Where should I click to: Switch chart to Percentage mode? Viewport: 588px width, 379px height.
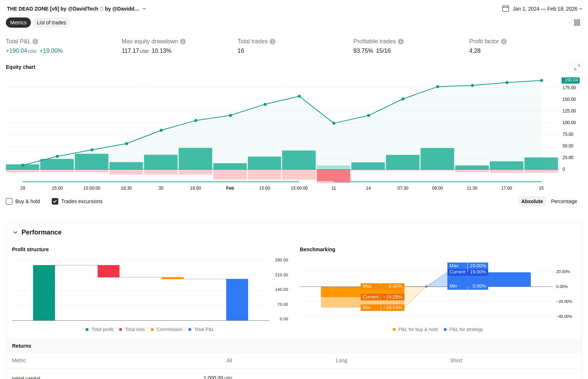pyautogui.click(x=564, y=201)
